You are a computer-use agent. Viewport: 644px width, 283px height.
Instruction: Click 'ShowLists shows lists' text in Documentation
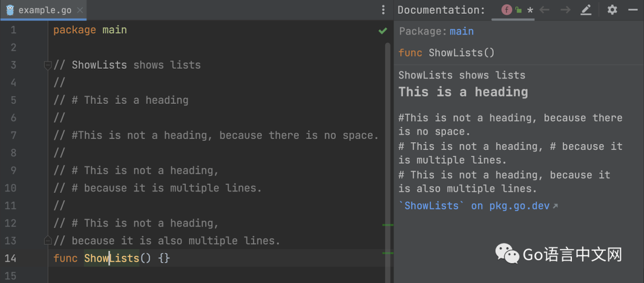point(462,75)
